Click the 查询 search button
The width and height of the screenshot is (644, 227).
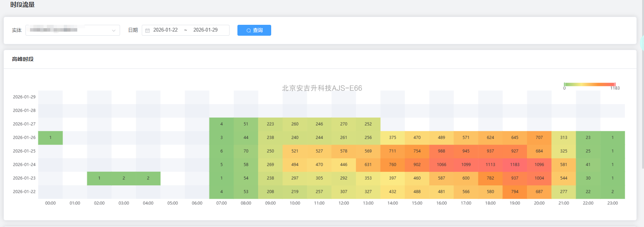[x=254, y=30]
